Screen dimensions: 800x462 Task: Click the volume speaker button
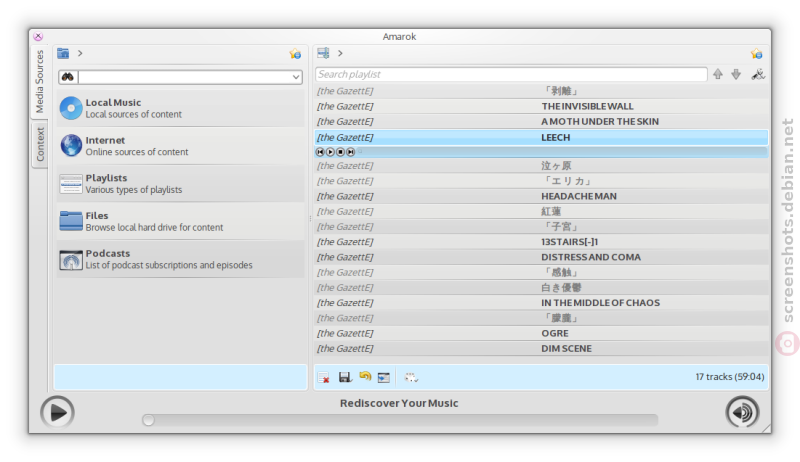coord(742,412)
